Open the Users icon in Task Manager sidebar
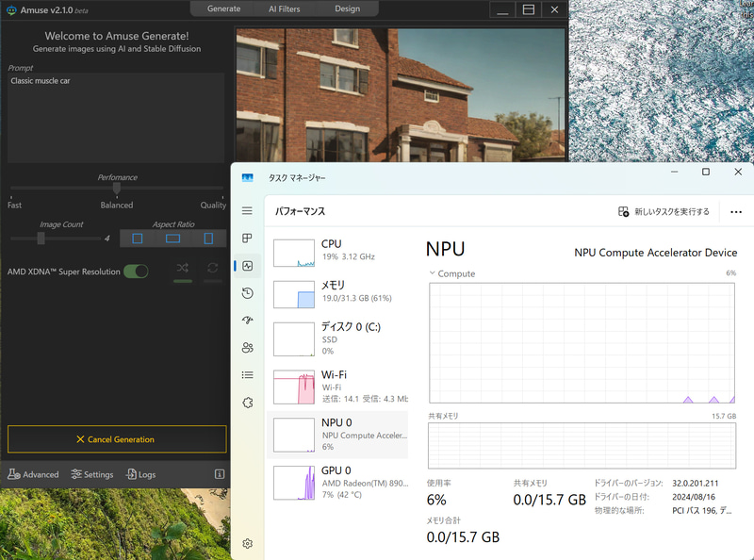This screenshot has height=560, width=754. [248, 347]
